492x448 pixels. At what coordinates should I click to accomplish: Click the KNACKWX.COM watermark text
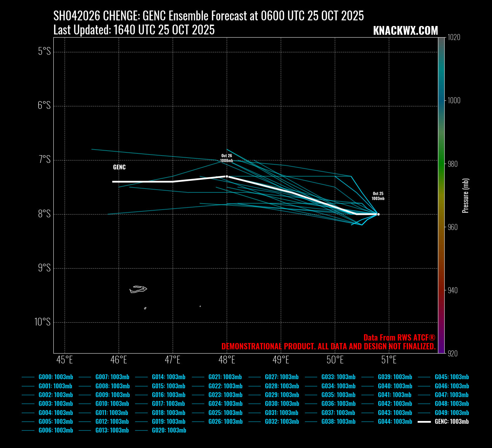(x=405, y=31)
